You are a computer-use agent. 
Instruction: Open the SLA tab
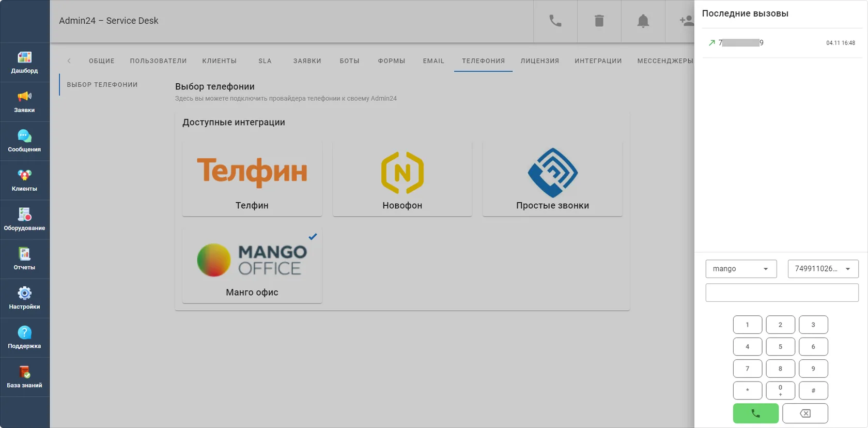(x=265, y=61)
